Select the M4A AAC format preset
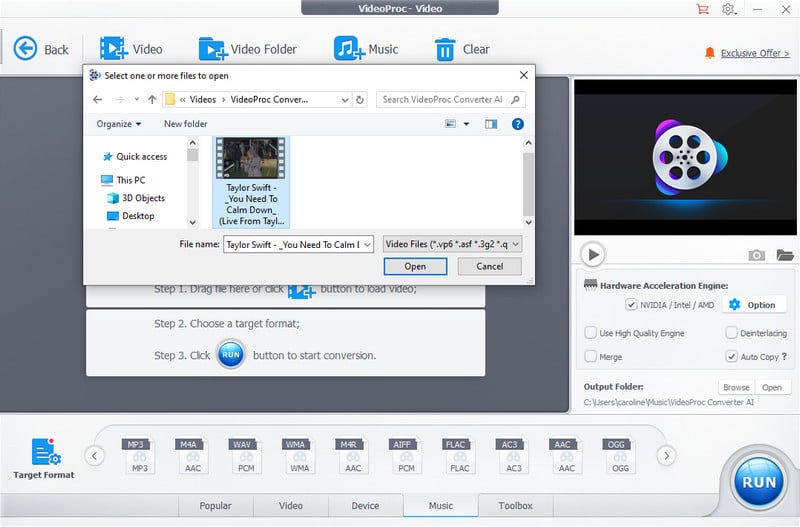Viewport: 800px width, 527px height. [x=192, y=456]
